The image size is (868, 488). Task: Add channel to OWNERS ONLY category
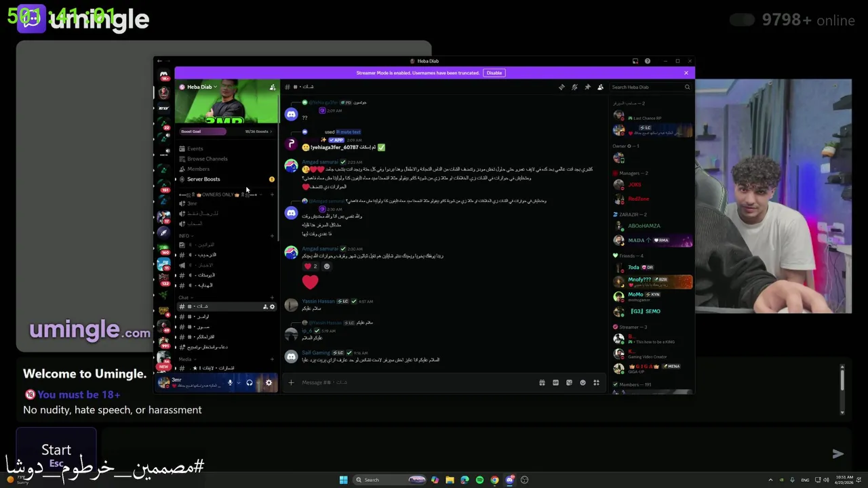tap(272, 195)
